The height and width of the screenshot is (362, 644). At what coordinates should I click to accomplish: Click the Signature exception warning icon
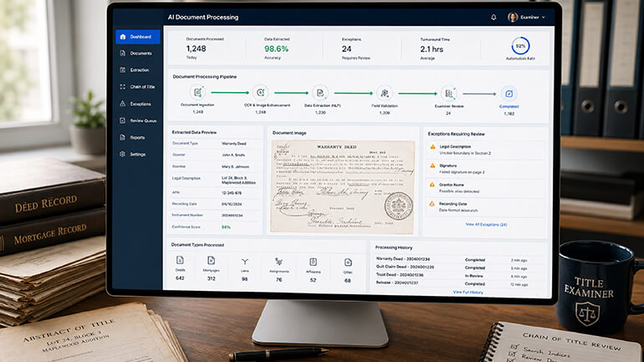pyautogui.click(x=432, y=166)
